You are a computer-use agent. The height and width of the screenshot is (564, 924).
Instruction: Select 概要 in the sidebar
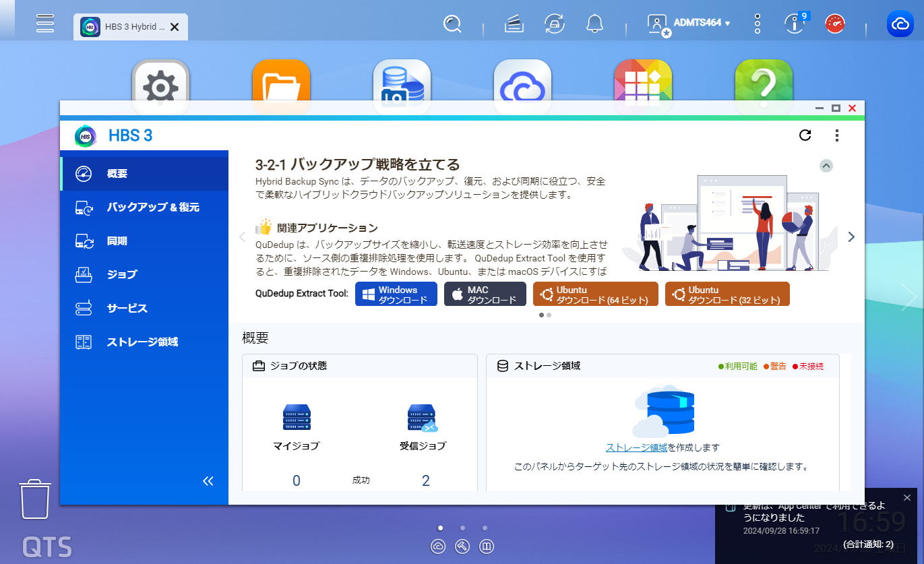pyautogui.click(x=144, y=174)
